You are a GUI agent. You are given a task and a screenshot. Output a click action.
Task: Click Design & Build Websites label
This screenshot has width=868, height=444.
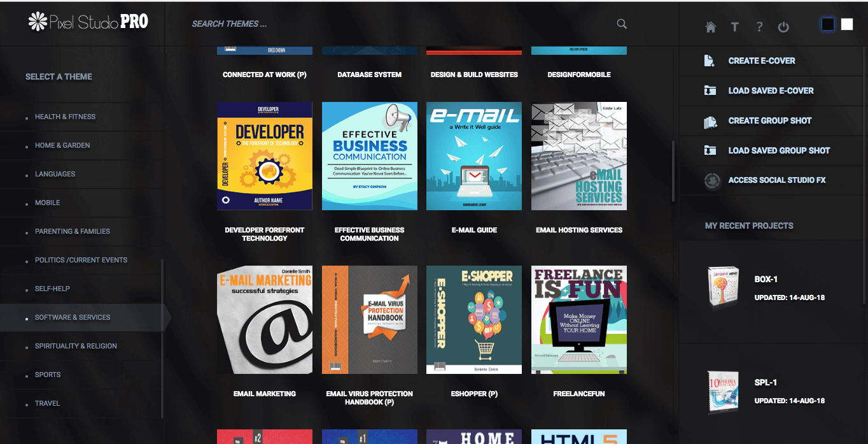coord(474,75)
